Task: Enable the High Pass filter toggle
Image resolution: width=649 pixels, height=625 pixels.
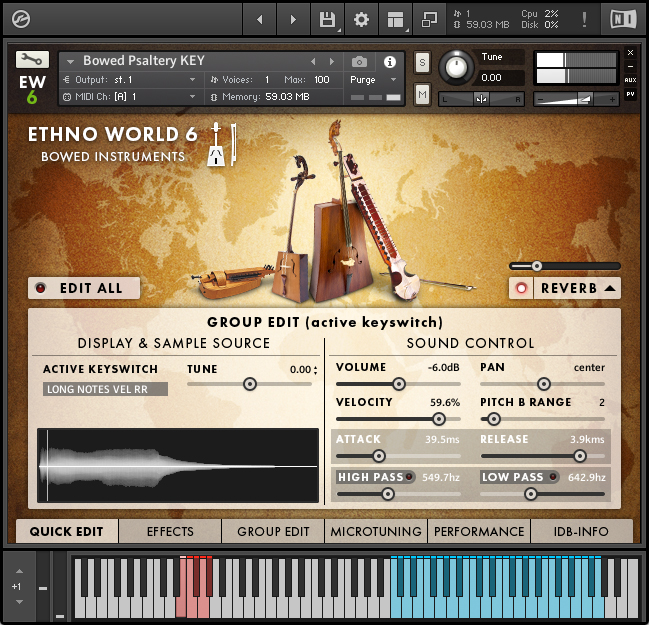Action: [409, 477]
